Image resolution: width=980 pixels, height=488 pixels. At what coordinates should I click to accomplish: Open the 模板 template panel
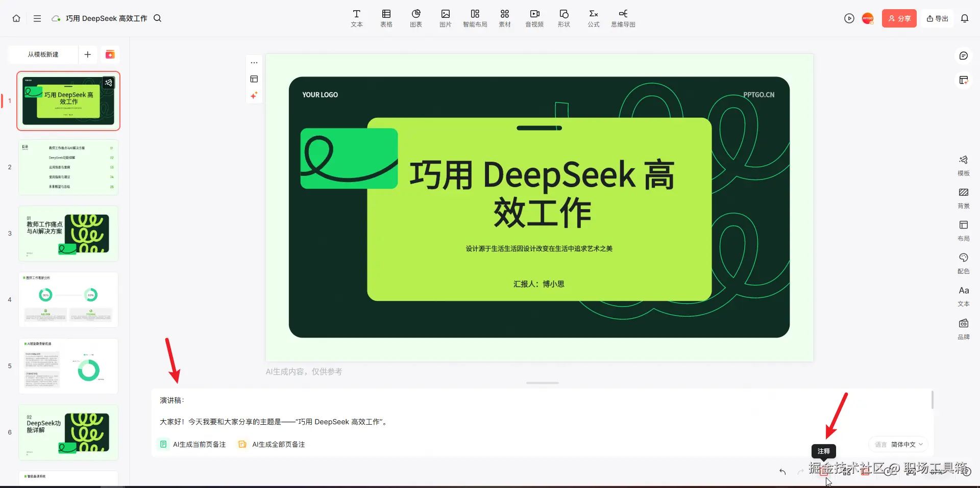[964, 166]
